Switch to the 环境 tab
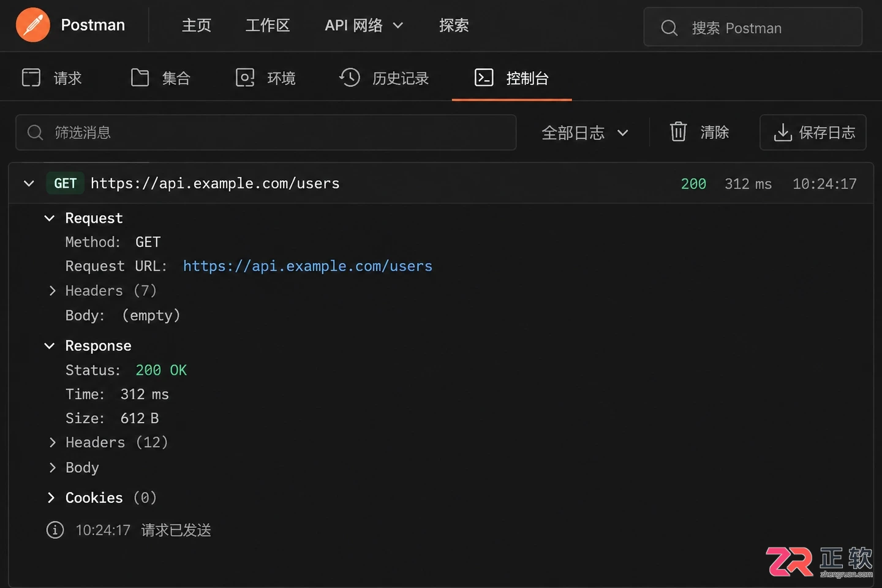The width and height of the screenshot is (882, 588). pyautogui.click(x=266, y=78)
